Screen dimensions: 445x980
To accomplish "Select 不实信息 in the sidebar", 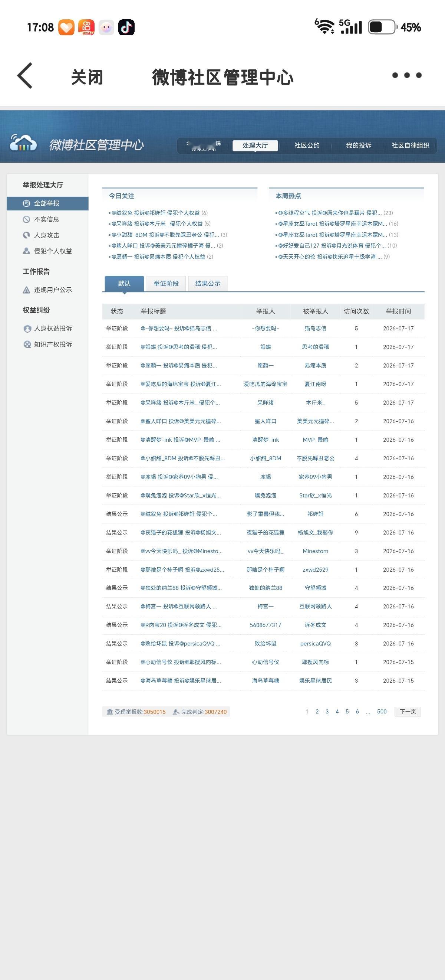I will tap(46, 219).
